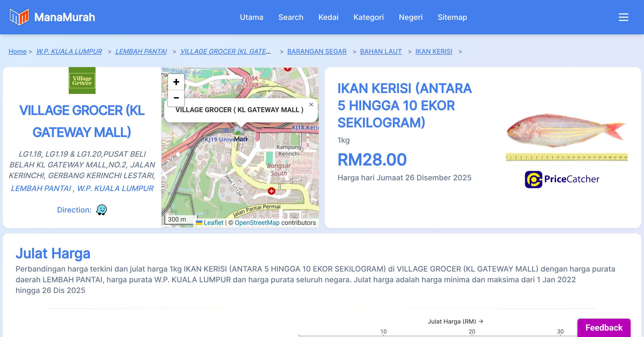The height and width of the screenshot is (337, 644).
Task: Click the red hospital marker on map
Action: click(x=271, y=191)
